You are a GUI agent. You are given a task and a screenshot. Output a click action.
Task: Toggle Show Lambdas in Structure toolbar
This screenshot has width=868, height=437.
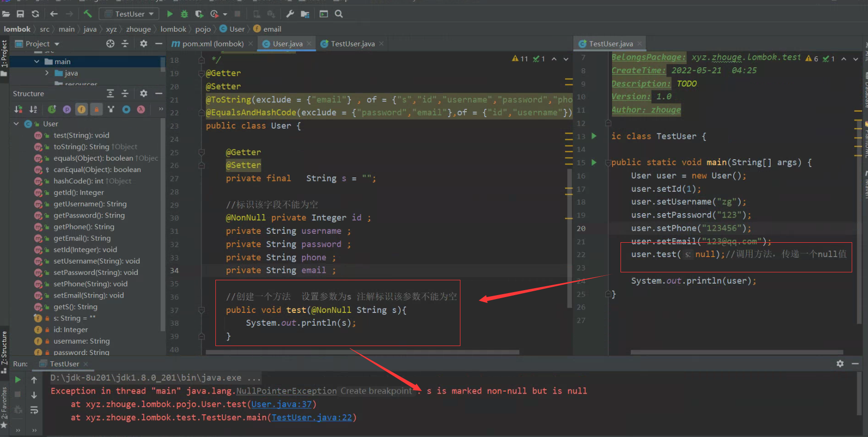(141, 109)
